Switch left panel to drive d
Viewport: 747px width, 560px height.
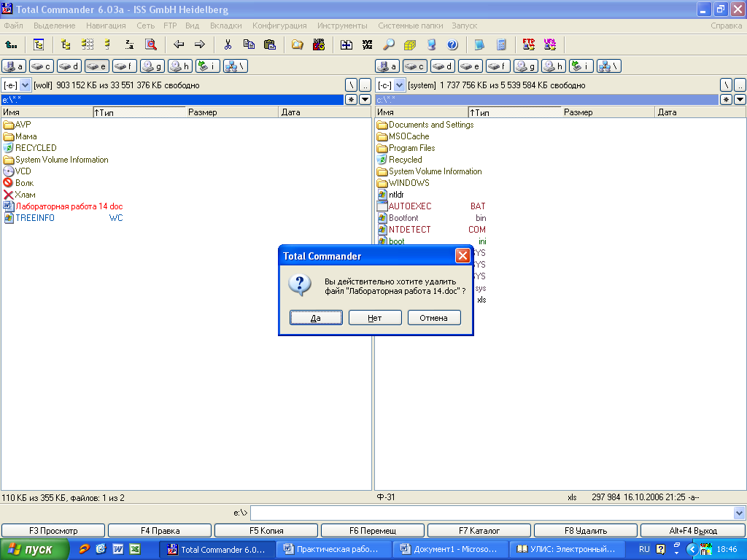click(69, 66)
